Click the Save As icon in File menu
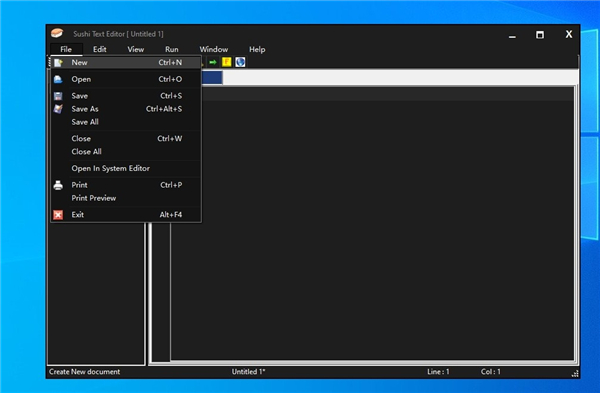This screenshot has width=600, height=393. (58, 109)
